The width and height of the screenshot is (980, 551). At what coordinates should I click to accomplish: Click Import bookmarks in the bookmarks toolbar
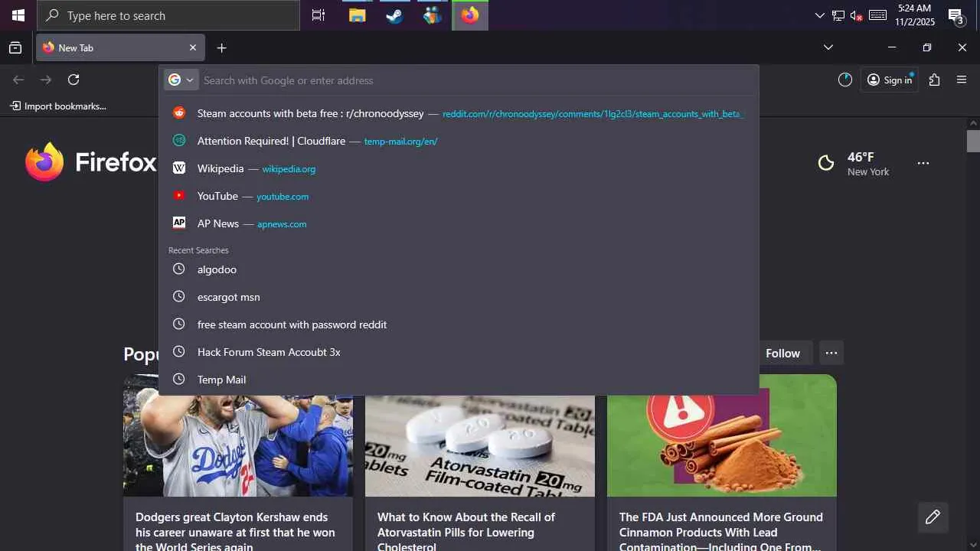coord(58,106)
